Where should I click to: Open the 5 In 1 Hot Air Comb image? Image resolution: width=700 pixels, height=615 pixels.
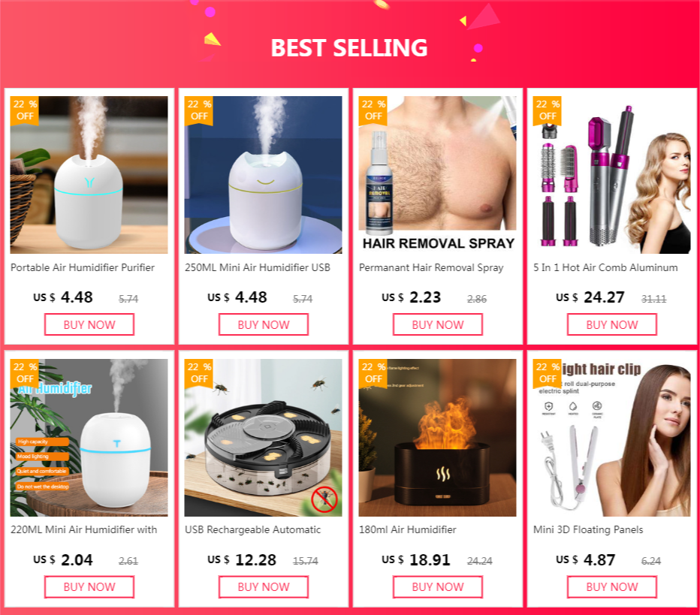611,175
